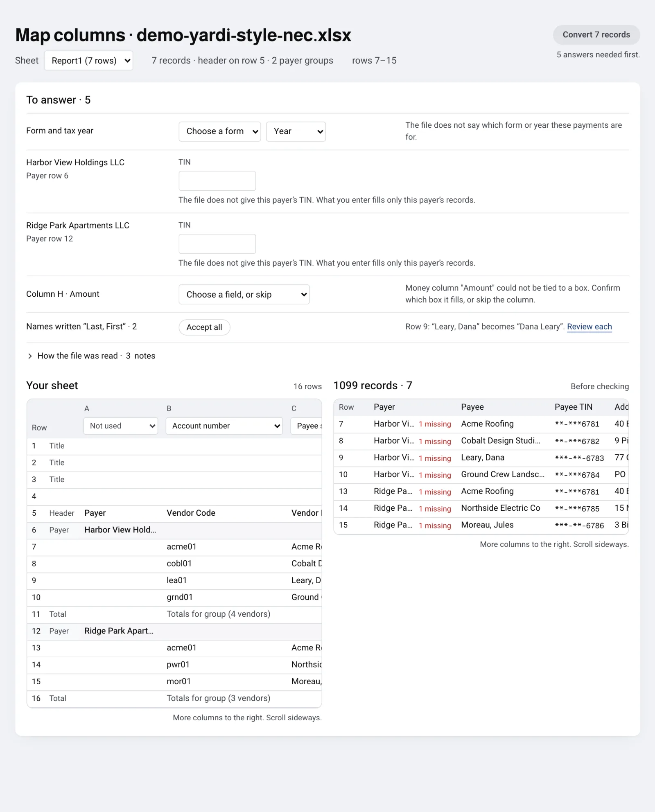This screenshot has width=655, height=812.
Task: Focus the Harbor View Holdings LLC TIN field
Action: pos(217,180)
